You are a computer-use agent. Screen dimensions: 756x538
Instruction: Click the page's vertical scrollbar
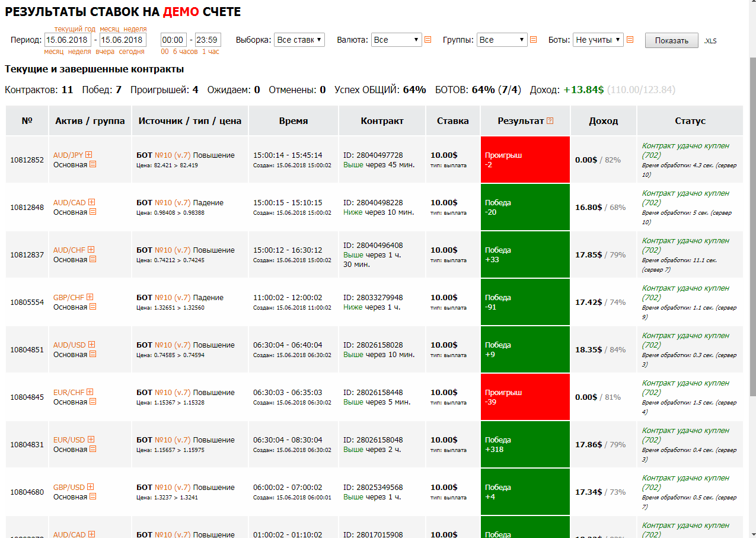(x=753, y=226)
